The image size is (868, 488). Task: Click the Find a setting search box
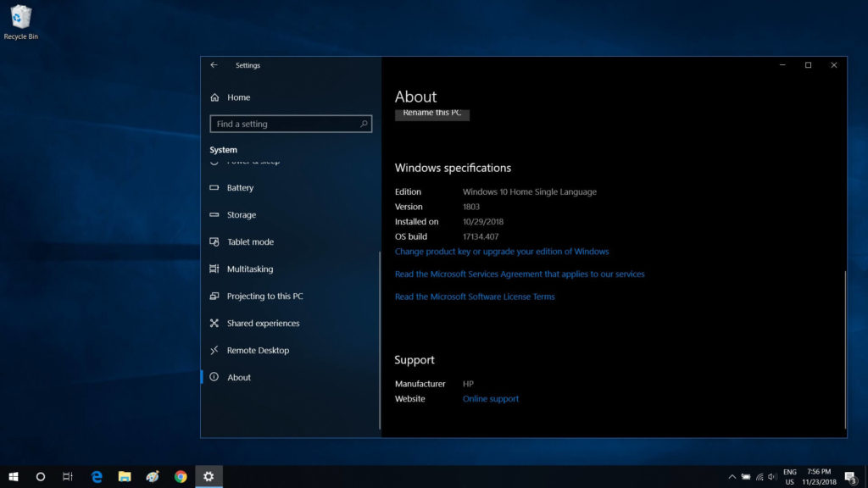(291, 124)
